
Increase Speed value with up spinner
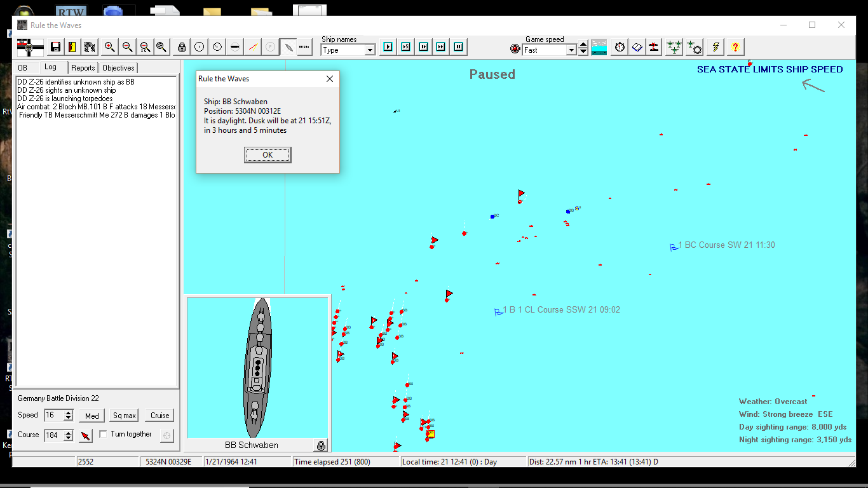pyautogui.click(x=69, y=412)
